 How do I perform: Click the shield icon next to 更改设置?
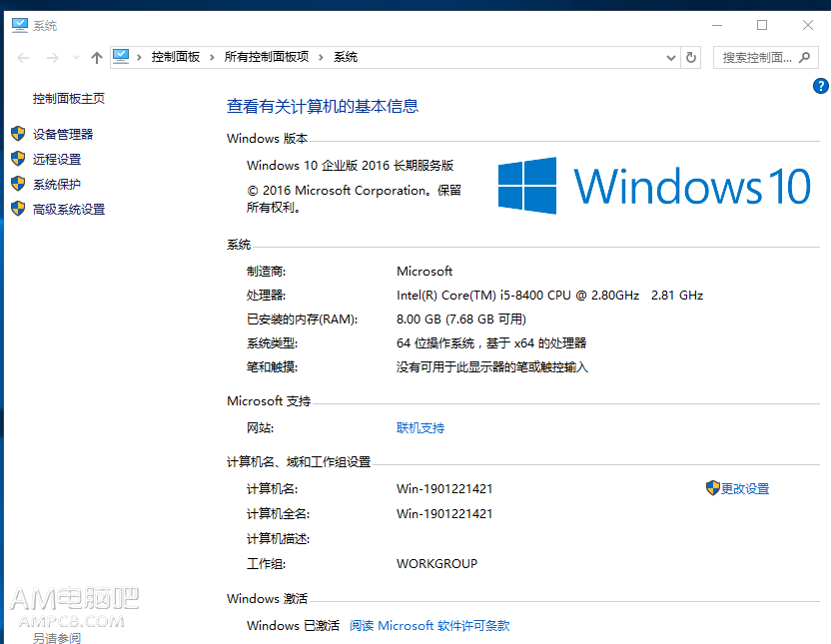[713, 488]
